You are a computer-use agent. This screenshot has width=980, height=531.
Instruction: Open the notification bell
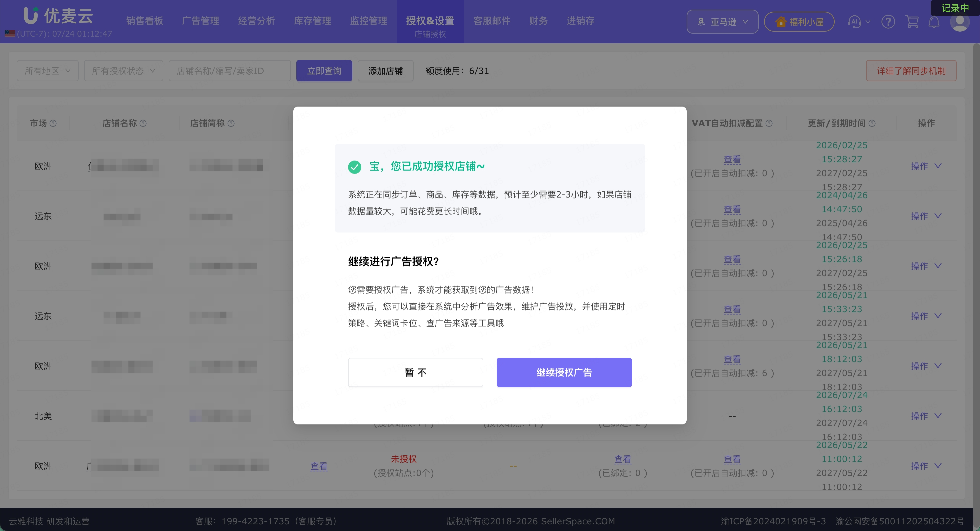click(x=934, y=22)
